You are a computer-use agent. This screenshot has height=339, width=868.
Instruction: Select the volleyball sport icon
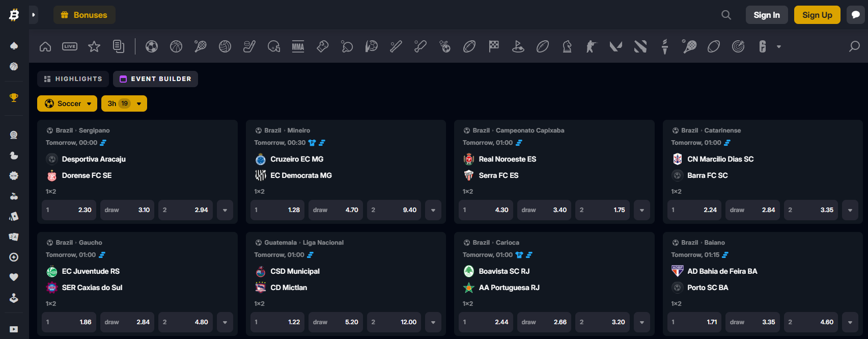click(x=225, y=46)
